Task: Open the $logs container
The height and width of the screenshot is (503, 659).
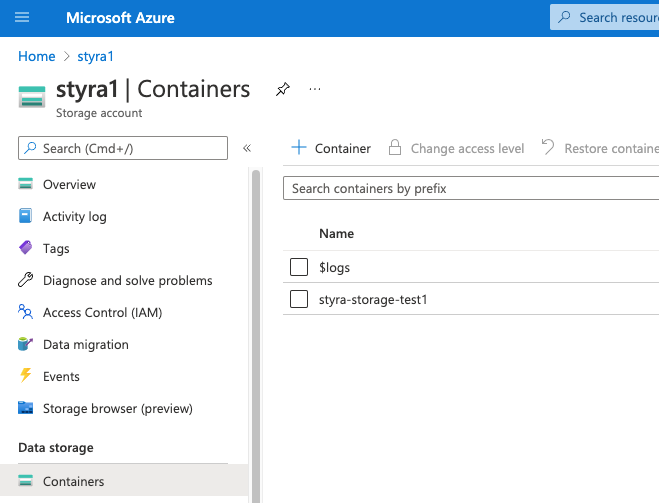Action: point(335,267)
